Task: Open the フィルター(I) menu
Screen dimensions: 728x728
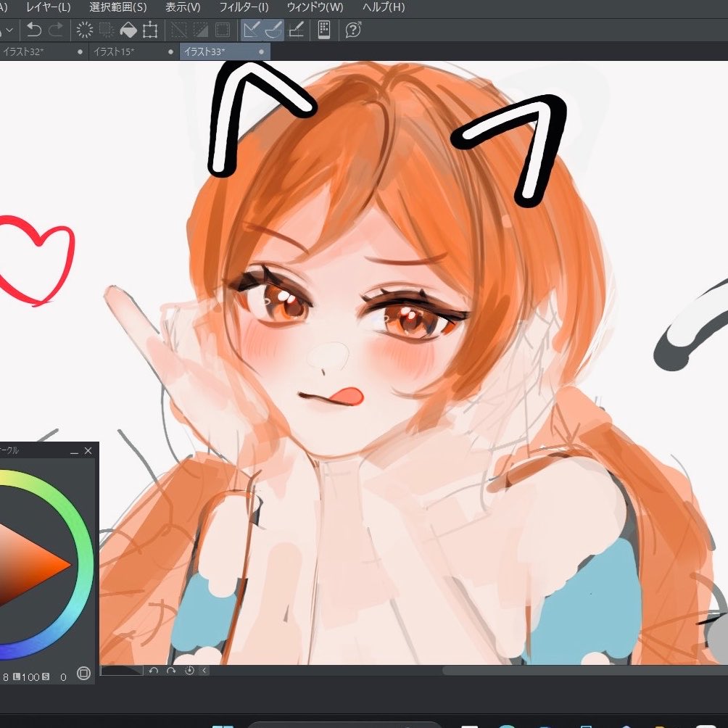Action: [244, 7]
